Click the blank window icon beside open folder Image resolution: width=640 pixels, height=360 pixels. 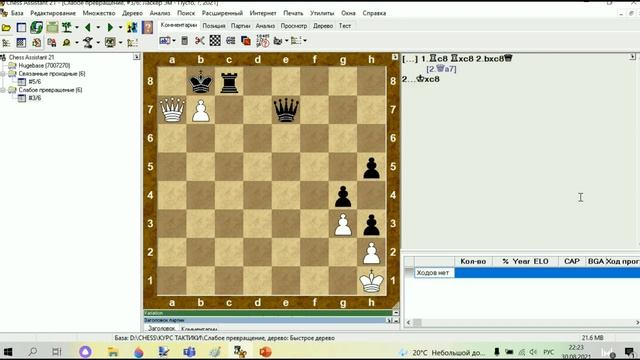[x=21, y=28]
